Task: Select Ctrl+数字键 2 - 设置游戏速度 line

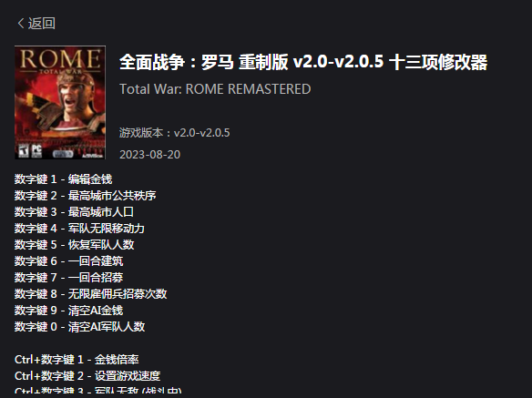Action: (87, 375)
